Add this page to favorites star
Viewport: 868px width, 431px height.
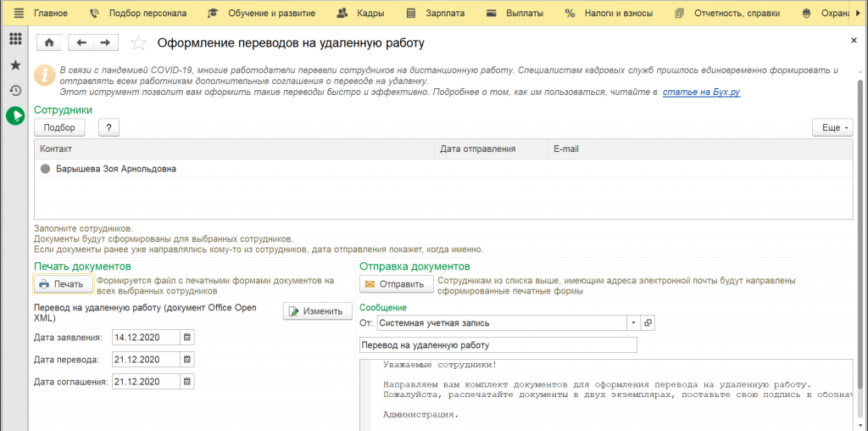tap(139, 43)
